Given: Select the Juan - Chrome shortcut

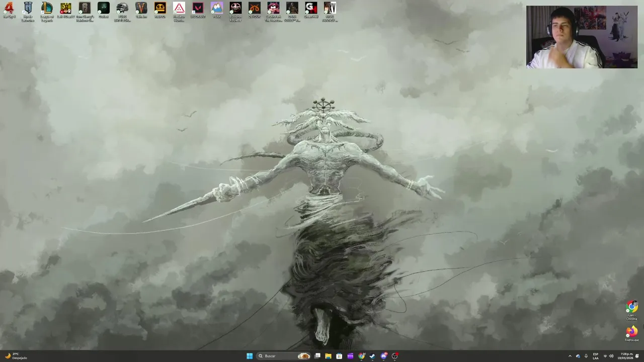Looking at the screenshot, I should click(631, 311).
